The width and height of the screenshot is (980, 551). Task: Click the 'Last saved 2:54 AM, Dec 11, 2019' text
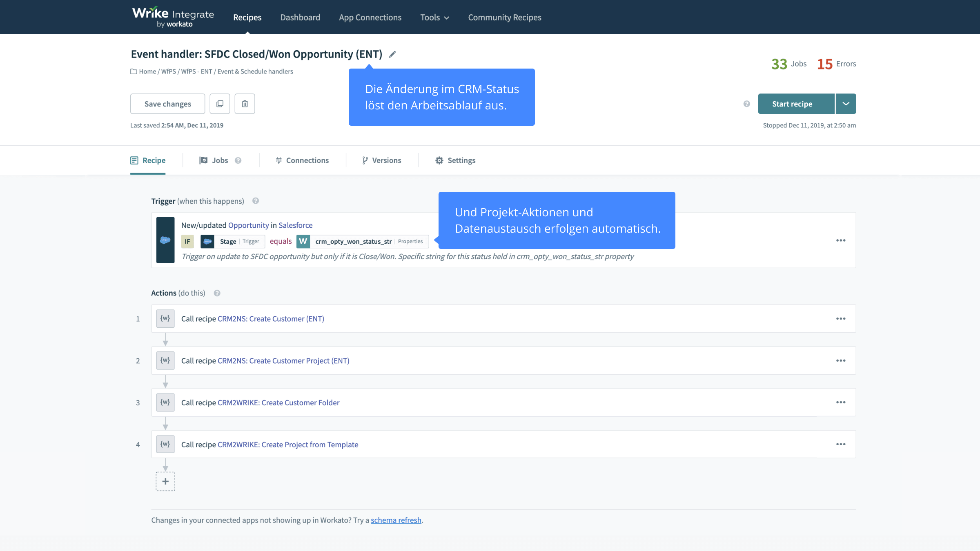(x=177, y=125)
